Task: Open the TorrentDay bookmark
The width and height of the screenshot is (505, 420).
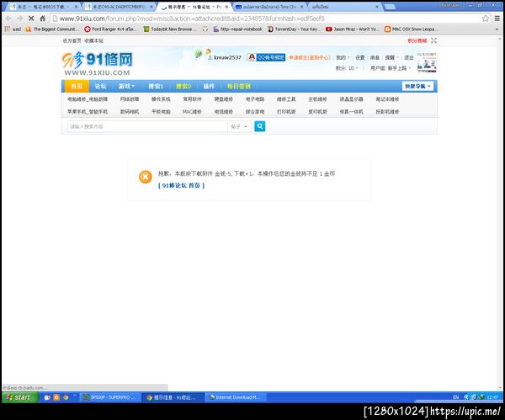Action: (x=295, y=29)
